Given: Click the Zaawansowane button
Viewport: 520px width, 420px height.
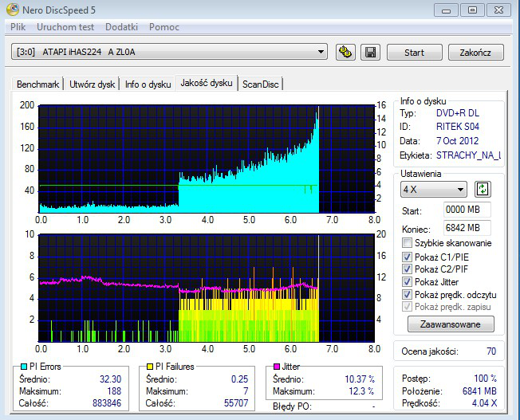Looking at the screenshot, I should pyautogui.click(x=451, y=324).
